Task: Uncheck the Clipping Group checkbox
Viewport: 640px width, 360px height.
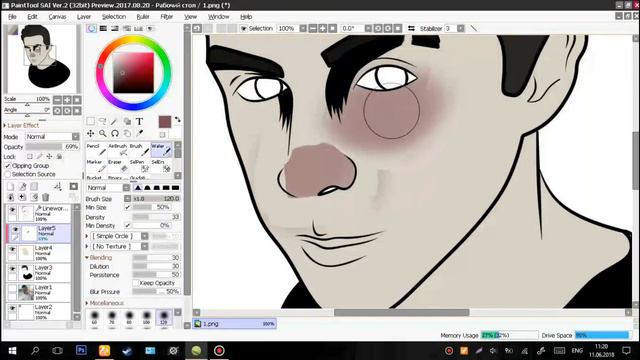Action: click(x=7, y=166)
